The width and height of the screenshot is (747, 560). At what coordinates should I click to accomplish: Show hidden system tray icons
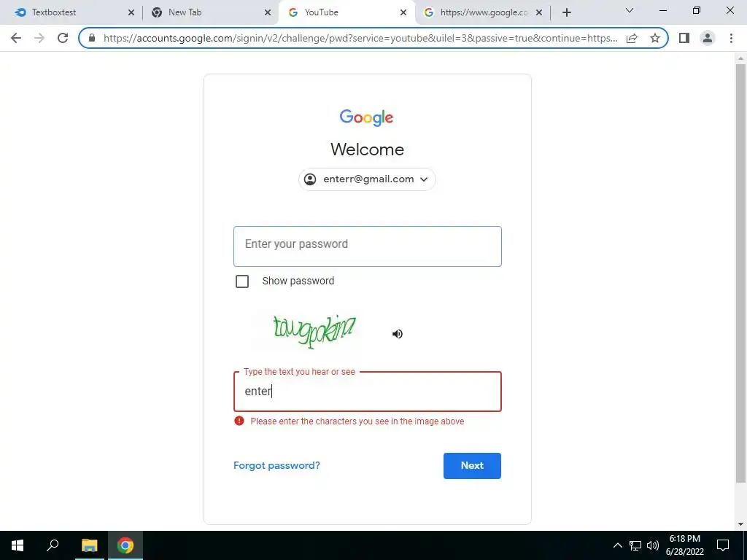pyautogui.click(x=617, y=545)
